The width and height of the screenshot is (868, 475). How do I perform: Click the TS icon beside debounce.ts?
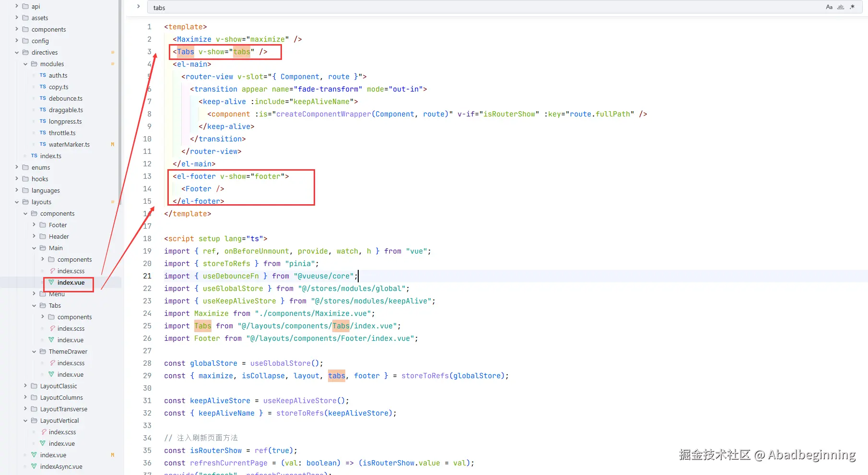(x=43, y=98)
